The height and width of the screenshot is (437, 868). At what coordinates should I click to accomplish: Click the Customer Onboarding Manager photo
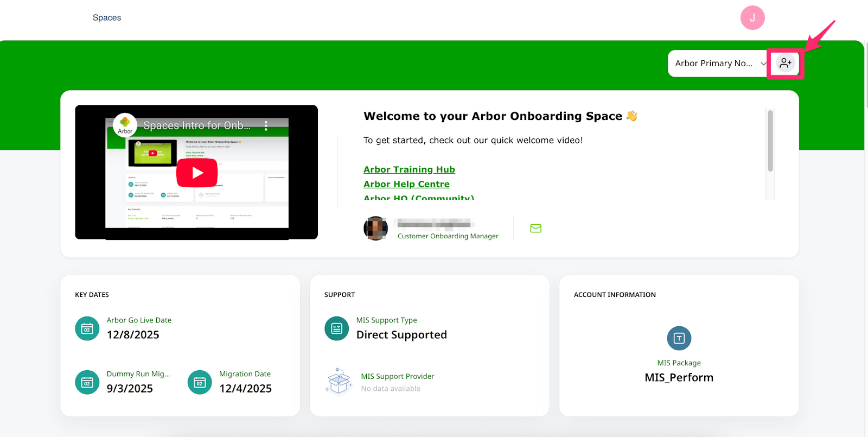pyautogui.click(x=375, y=229)
